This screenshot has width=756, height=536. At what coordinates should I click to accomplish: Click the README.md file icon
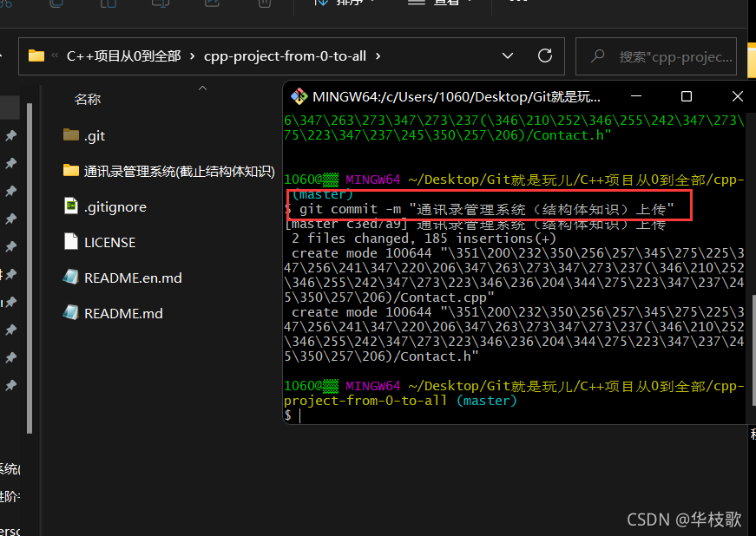(71, 312)
